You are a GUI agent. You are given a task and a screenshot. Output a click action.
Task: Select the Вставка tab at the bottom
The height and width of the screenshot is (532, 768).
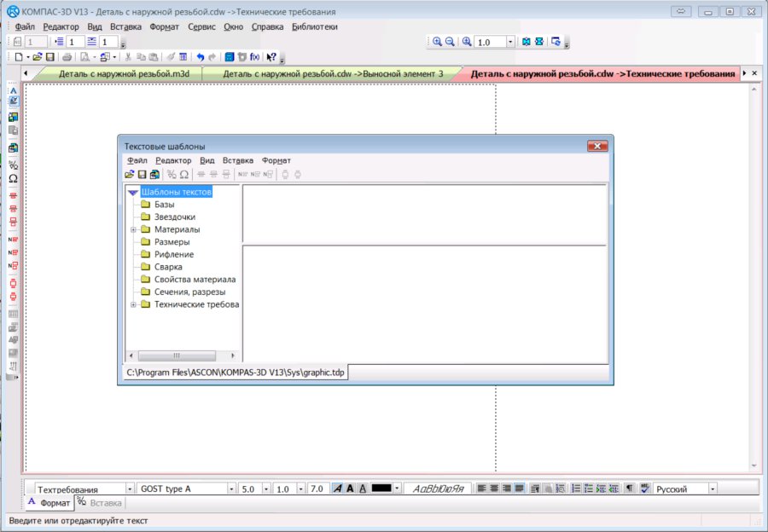[100, 503]
